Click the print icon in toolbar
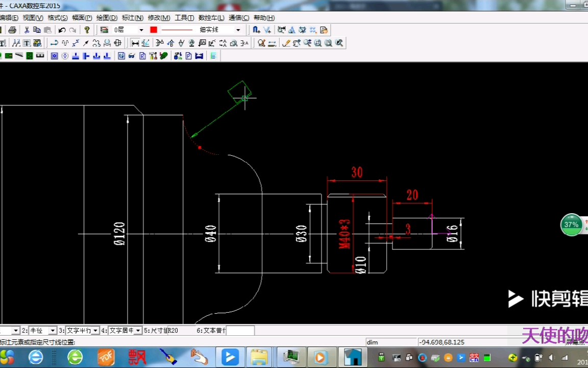The image size is (588, 368). coord(12,30)
